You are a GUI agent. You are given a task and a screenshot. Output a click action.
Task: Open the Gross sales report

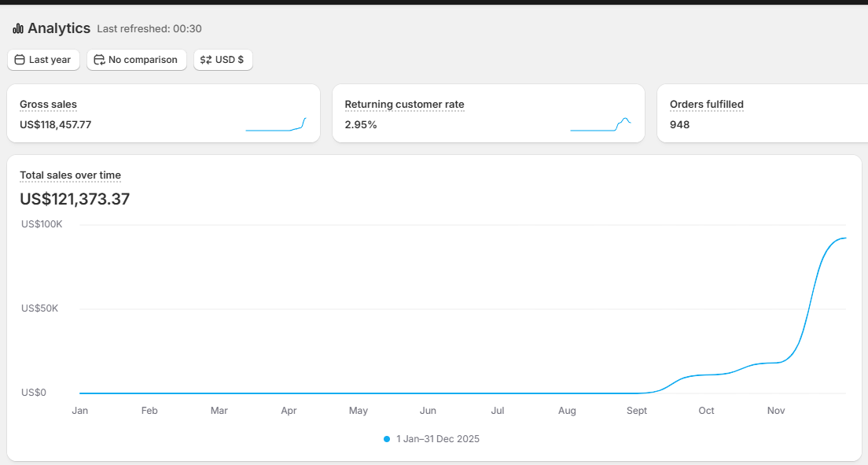pyautogui.click(x=48, y=105)
